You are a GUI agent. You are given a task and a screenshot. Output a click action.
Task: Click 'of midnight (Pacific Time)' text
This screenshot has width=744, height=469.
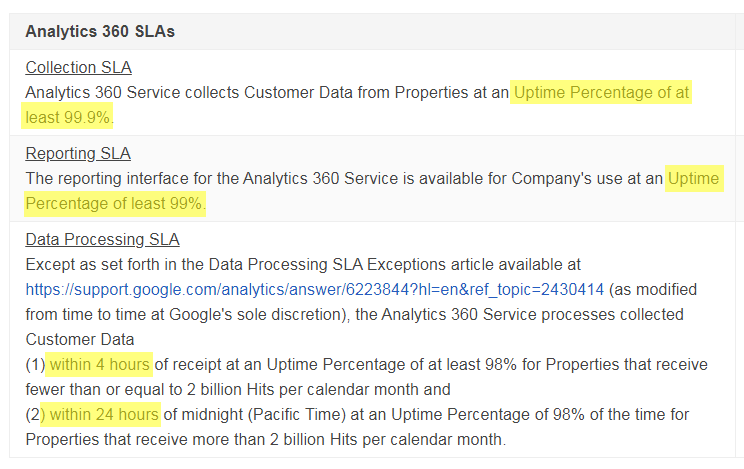[x=254, y=414]
